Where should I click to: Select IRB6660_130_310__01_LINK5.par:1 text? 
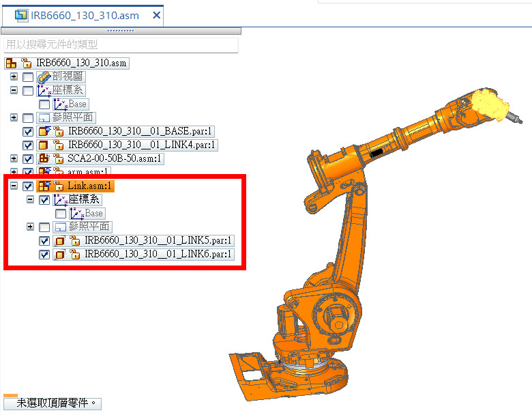click(158, 241)
